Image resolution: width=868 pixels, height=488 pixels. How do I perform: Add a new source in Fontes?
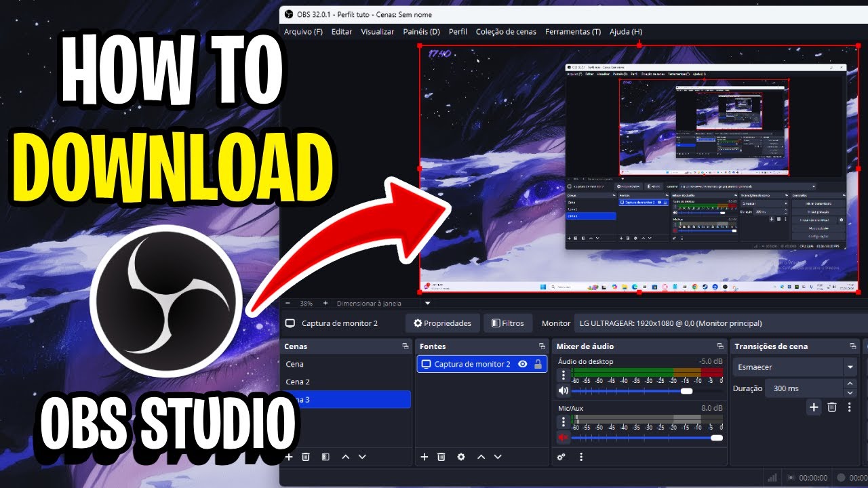pos(425,457)
